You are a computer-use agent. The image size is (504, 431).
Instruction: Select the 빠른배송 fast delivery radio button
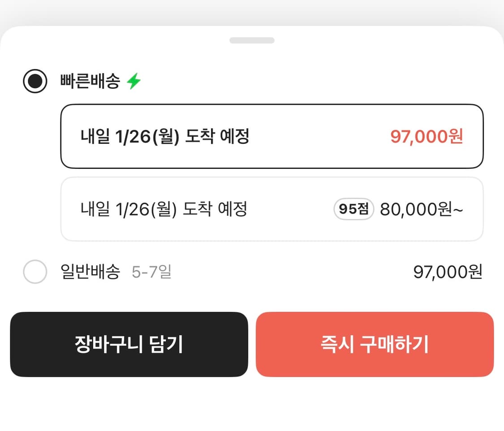(35, 81)
